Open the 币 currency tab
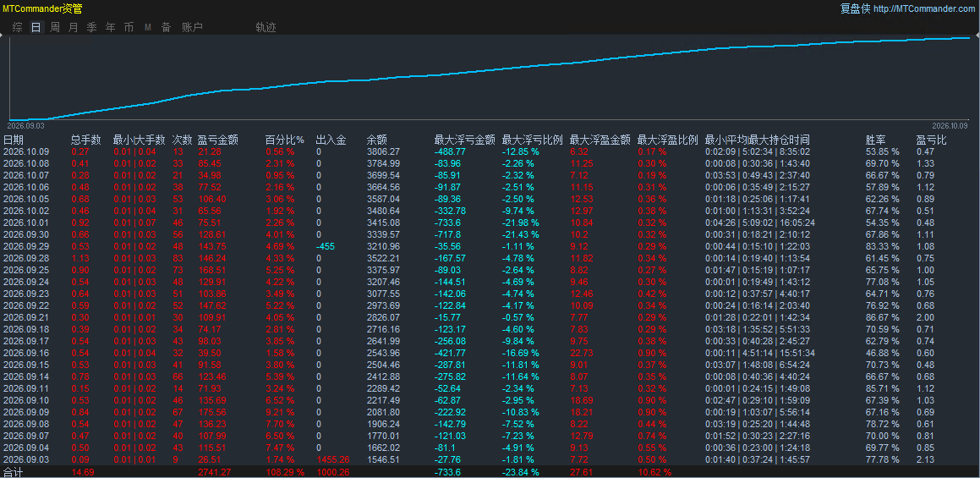Viewport: 980px width, 478px height. click(129, 27)
